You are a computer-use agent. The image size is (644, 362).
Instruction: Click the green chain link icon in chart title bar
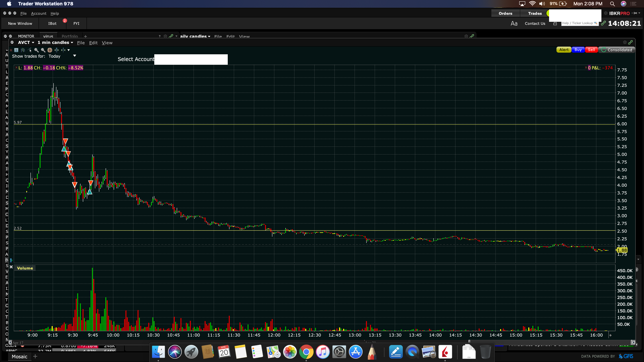click(x=631, y=42)
